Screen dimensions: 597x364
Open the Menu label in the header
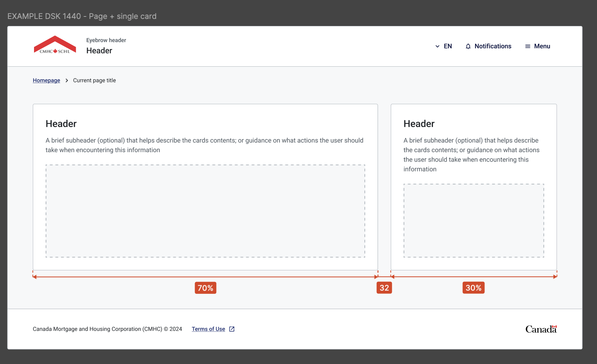[x=542, y=46]
